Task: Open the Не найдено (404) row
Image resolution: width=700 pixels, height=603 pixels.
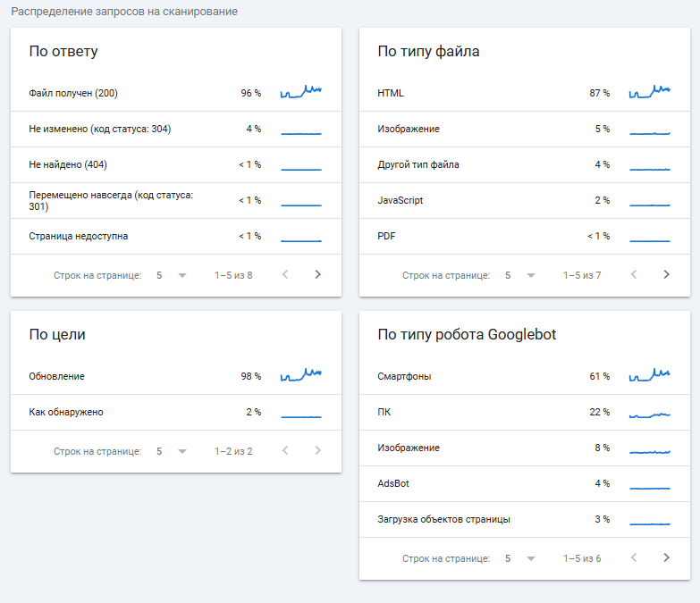Action: click(x=175, y=164)
